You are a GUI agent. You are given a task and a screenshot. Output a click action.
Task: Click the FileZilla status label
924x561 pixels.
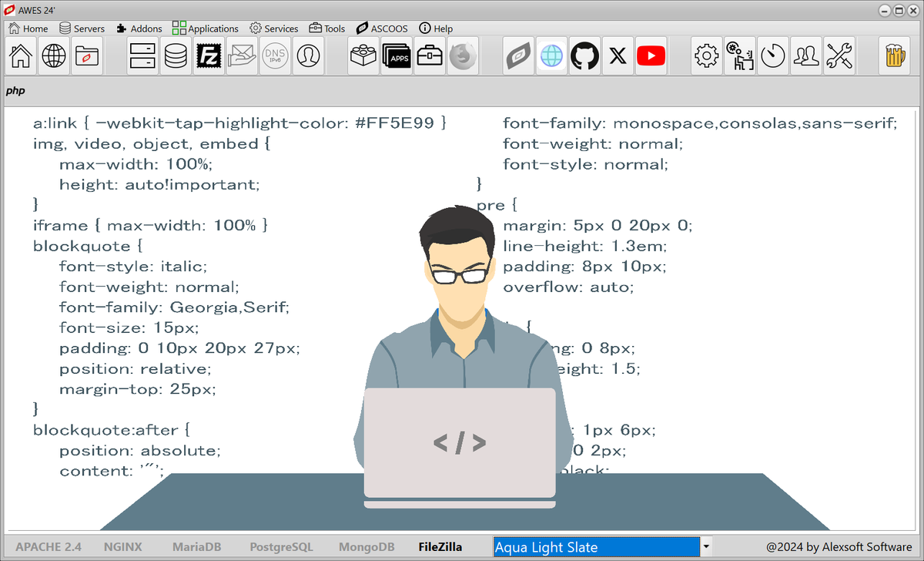440,547
